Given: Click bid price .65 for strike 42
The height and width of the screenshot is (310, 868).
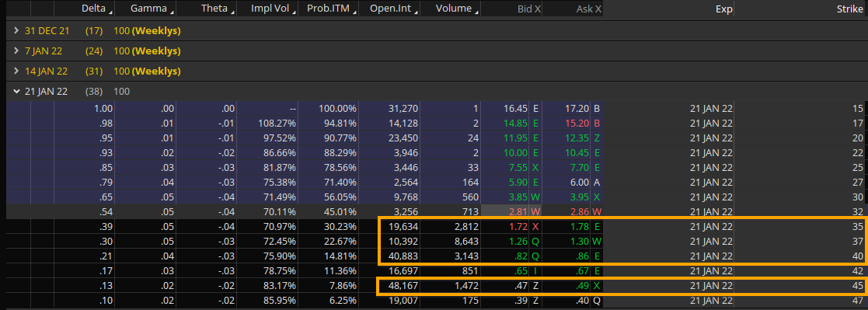Looking at the screenshot, I should click(521, 271).
